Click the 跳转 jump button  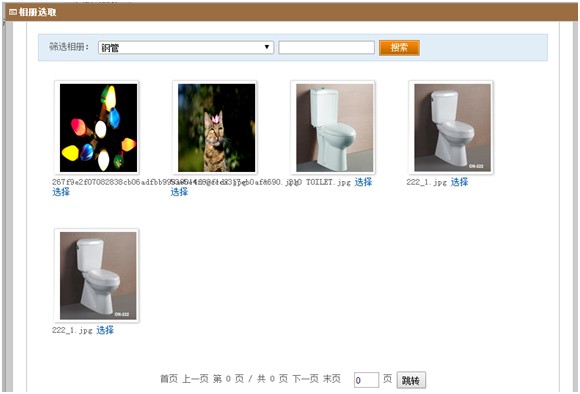pos(411,380)
